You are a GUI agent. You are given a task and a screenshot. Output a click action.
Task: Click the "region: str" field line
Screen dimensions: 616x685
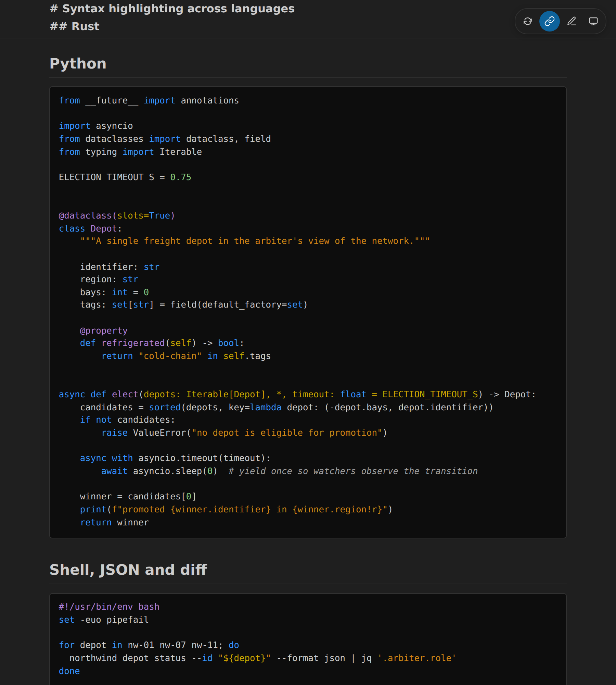(109, 279)
